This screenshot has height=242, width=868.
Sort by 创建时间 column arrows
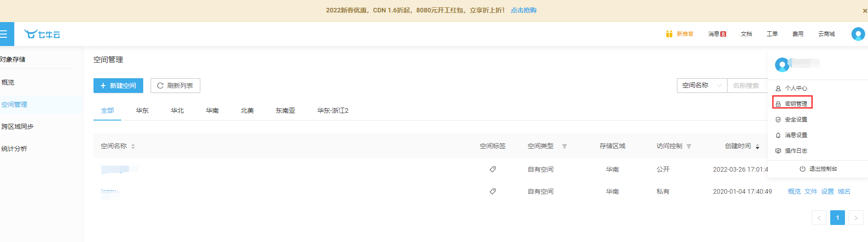pyautogui.click(x=757, y=146)
